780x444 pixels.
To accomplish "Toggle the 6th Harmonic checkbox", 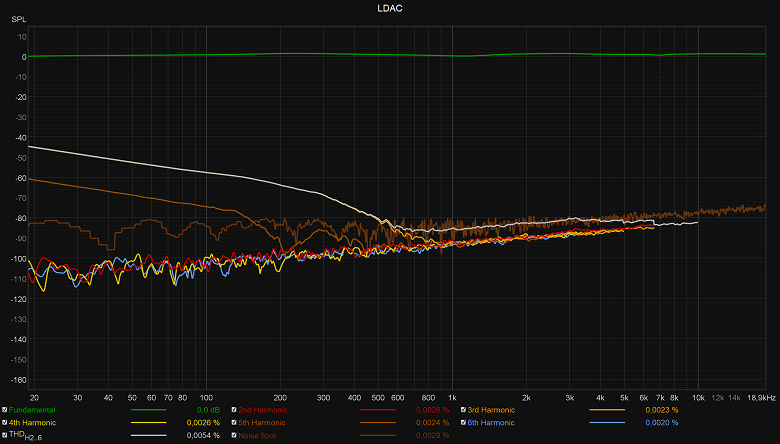I will coord(463,423).
